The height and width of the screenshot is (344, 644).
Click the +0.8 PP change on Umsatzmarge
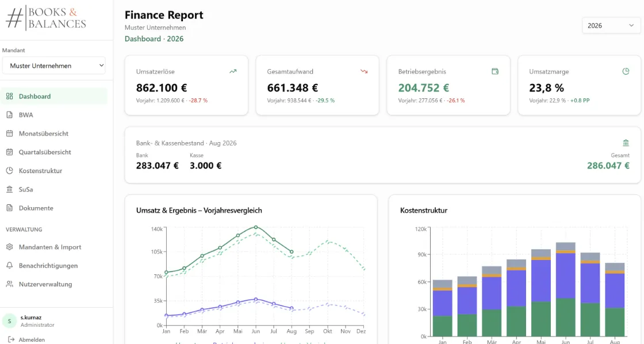pyautogui.click(x=580, y=100)
